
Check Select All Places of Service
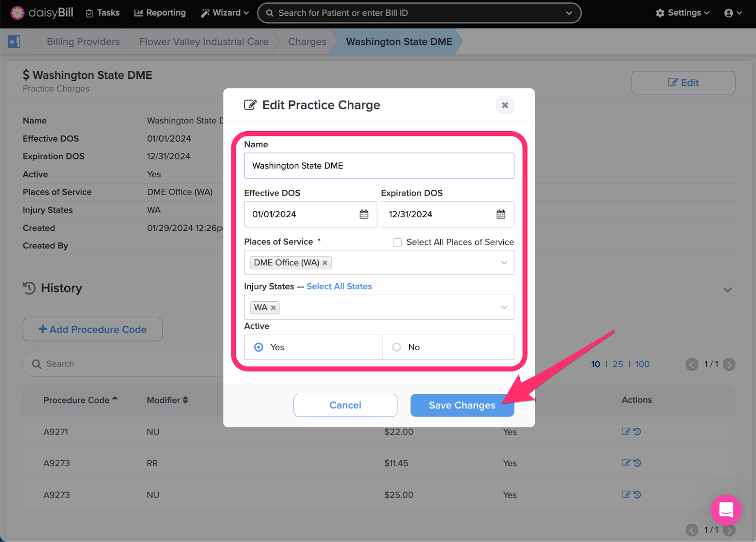click(397, 242)
